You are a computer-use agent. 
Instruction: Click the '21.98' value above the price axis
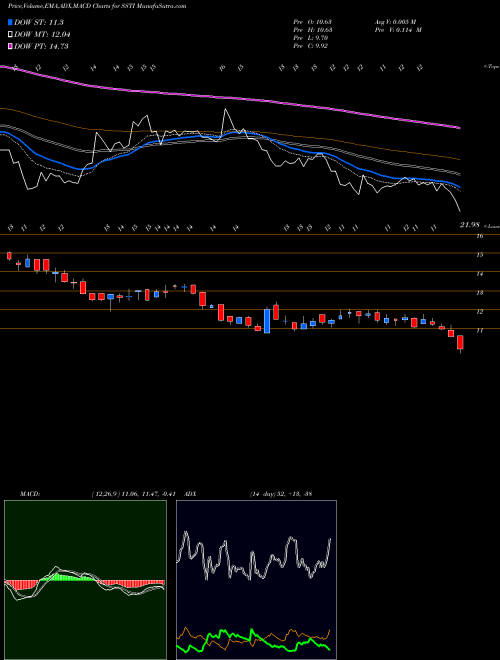click(470, 225)
